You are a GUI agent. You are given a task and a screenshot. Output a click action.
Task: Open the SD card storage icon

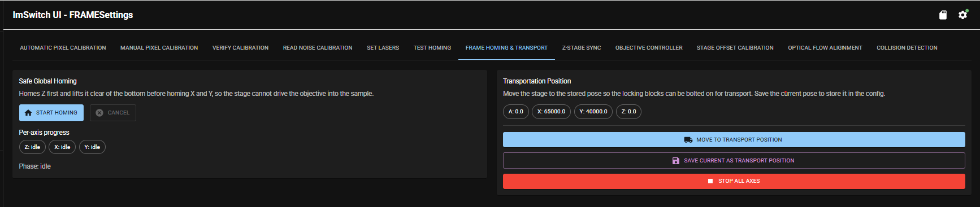tap(943, 15)
